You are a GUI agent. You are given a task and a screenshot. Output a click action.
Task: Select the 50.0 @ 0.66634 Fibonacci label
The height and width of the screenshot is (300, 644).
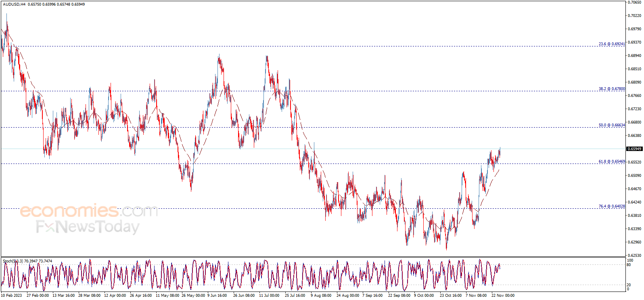coord(612,125)
